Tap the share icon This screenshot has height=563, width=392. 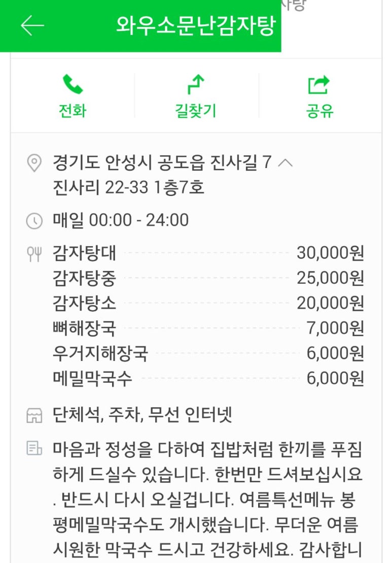(x=319, y=84)
